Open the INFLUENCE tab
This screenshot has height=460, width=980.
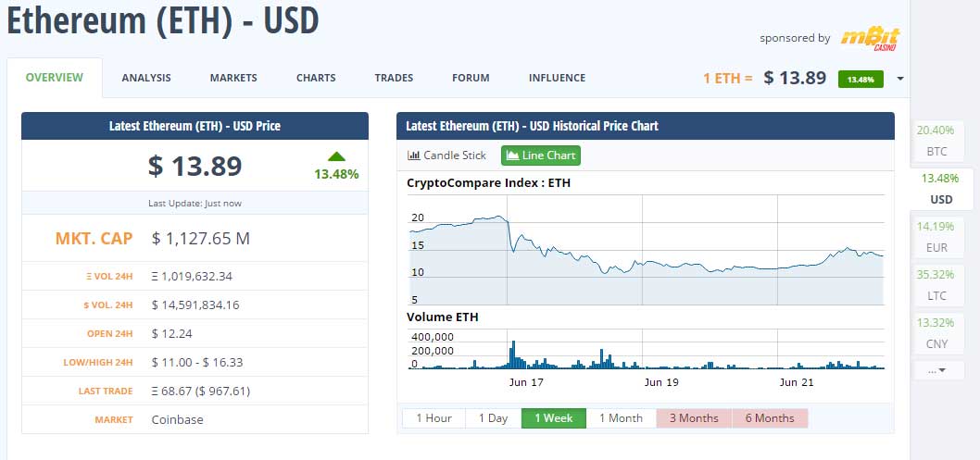557,78
